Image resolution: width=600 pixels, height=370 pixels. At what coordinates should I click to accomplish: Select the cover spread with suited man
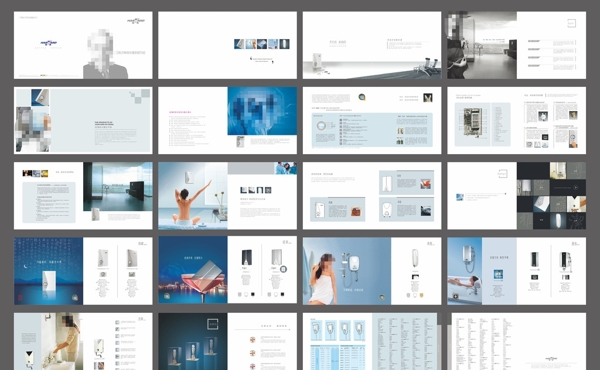[x=83, y=45]
